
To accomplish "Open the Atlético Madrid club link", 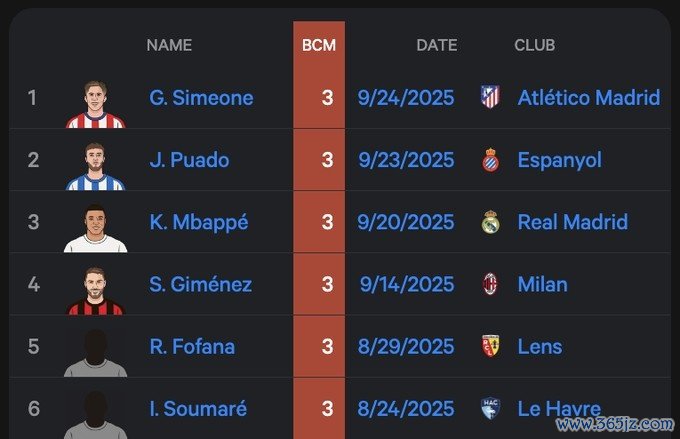I will (x=588, y=98).
